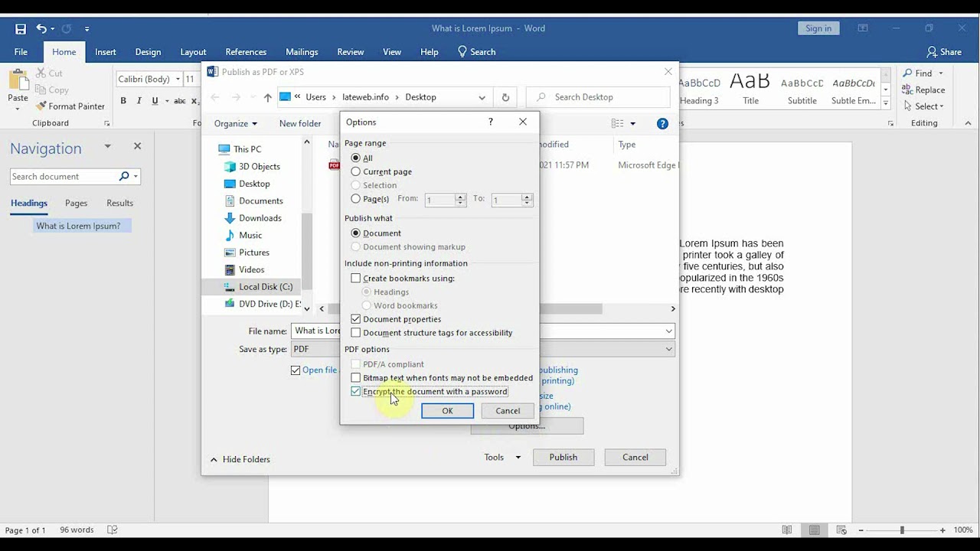Open the File name dropdown arrow

click(669, 331)
